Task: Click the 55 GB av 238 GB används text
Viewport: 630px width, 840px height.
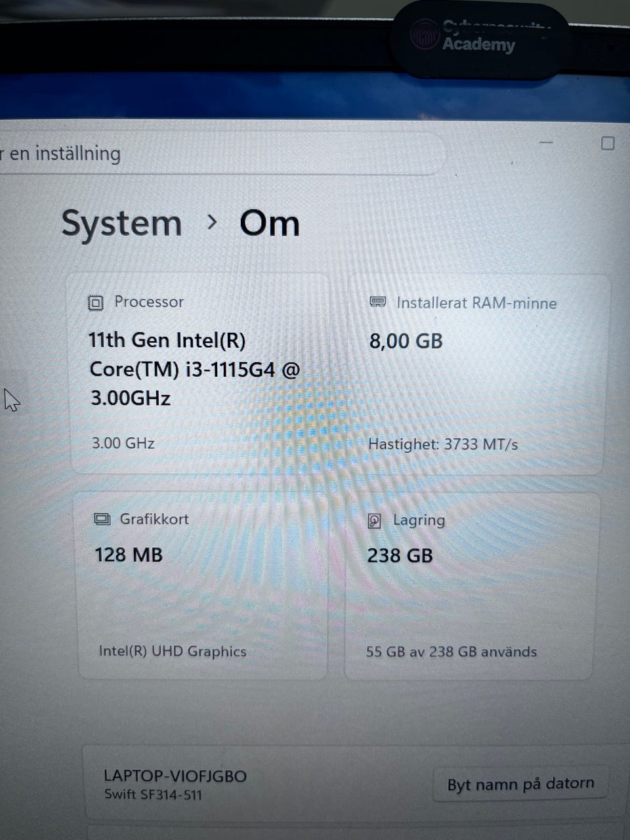Action: point(451,652)
